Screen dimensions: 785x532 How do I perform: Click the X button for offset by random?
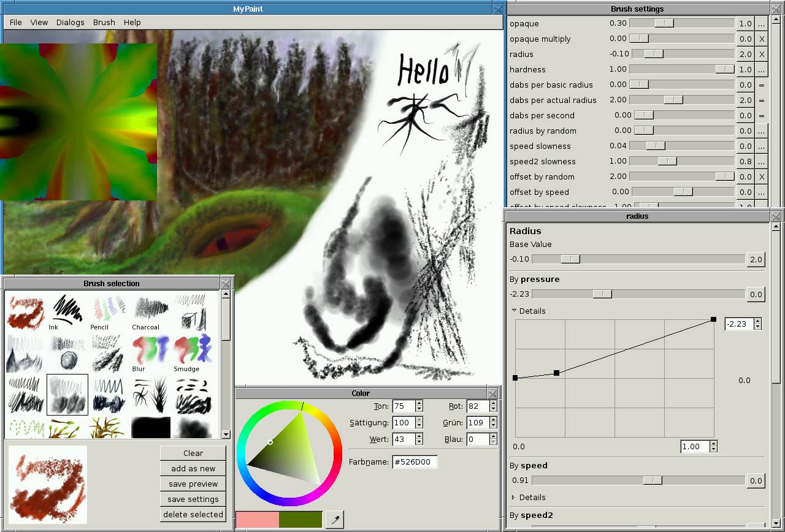coord(761,177)
